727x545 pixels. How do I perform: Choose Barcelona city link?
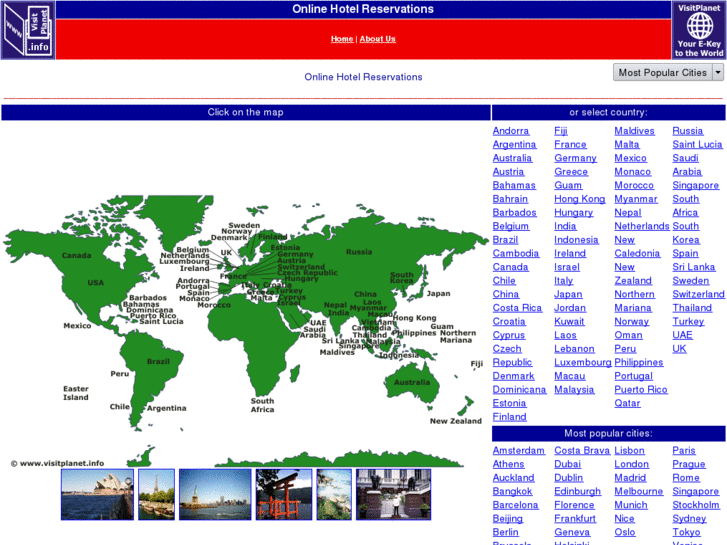[x=515, y=505]
